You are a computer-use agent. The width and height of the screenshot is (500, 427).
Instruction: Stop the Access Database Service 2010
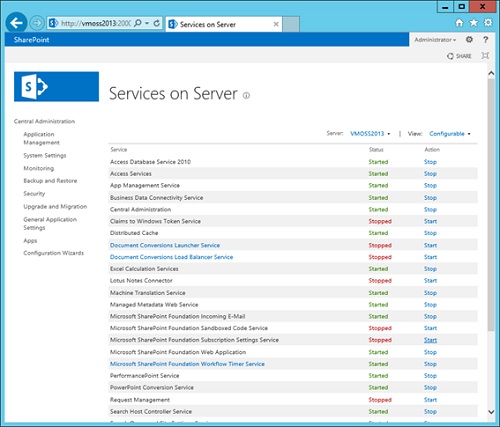pos(430,162)
